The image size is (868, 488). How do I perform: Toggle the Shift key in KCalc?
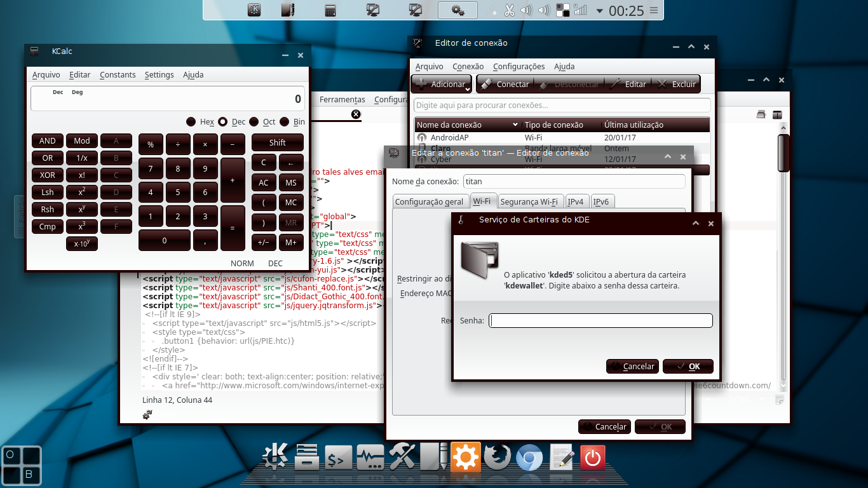[278, 142]
